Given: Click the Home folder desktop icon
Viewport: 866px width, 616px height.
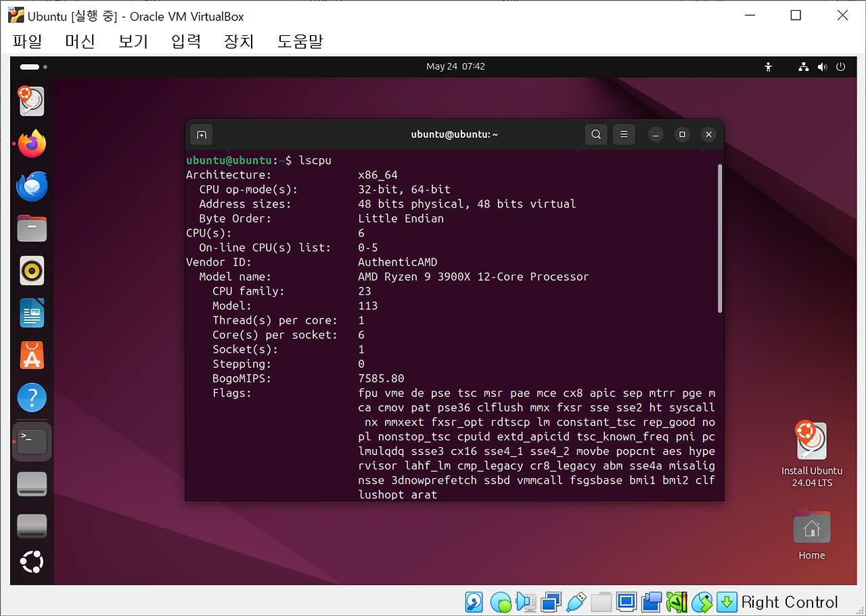Looking at the screenshot, I should [812, 535].
